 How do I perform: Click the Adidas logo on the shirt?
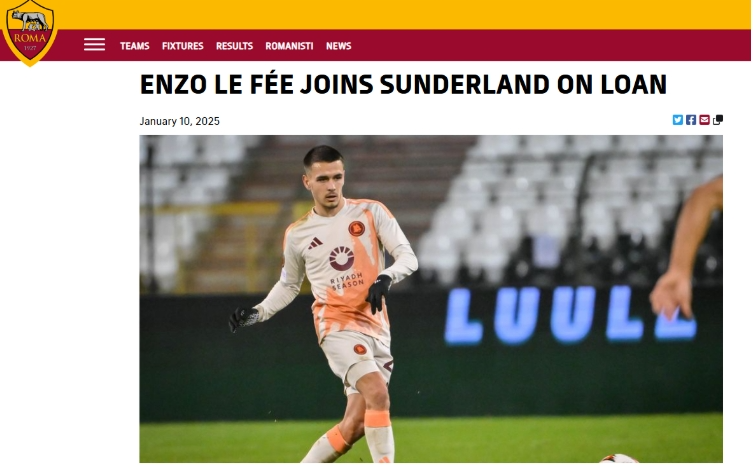click(315, 243)
